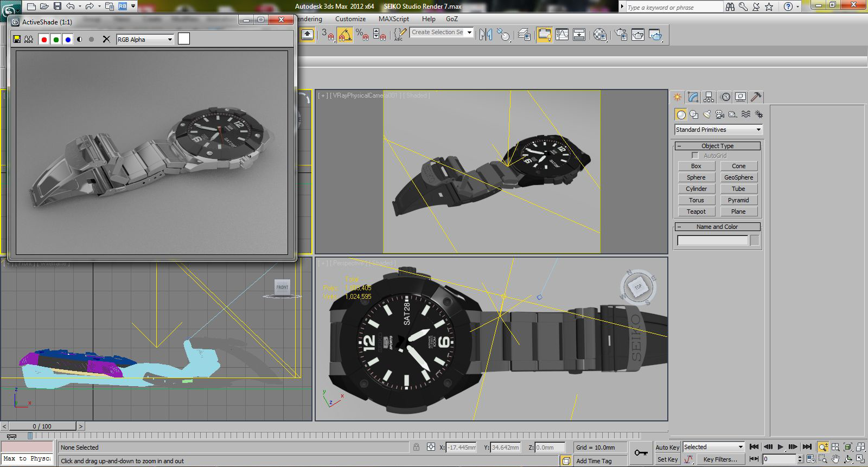Select the Space Warps category icon
Screen dimensions: 868x467
click(x=746, y=114)
